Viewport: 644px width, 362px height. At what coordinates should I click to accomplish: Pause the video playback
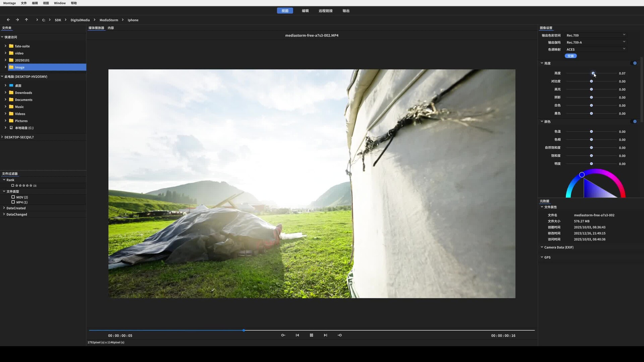pos(311,335)
